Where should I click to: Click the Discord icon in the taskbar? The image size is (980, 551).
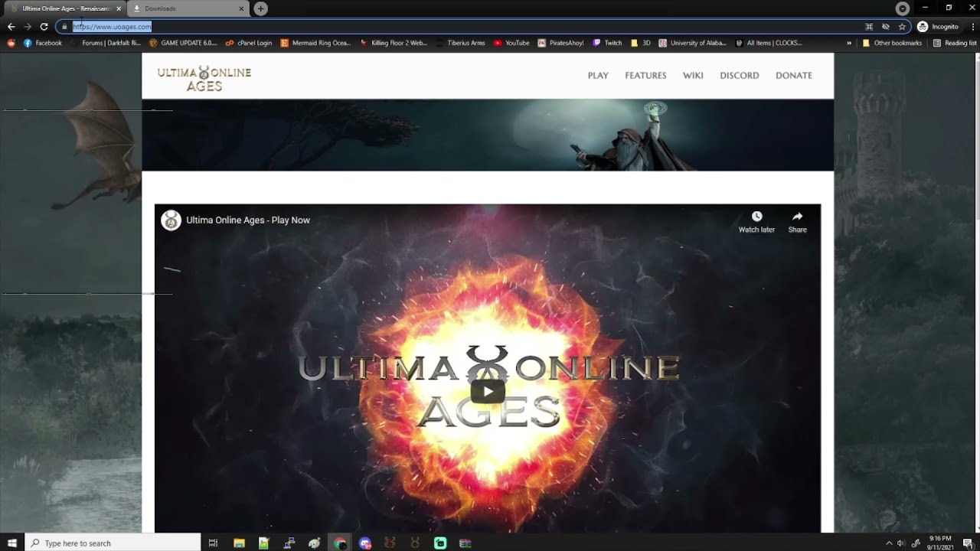coord(365,543)
